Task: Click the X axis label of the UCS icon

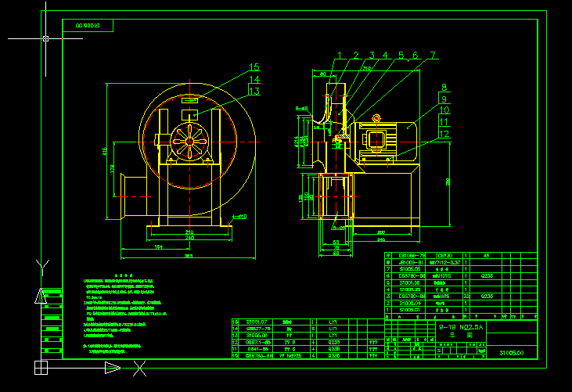Action: coord(139,369)
